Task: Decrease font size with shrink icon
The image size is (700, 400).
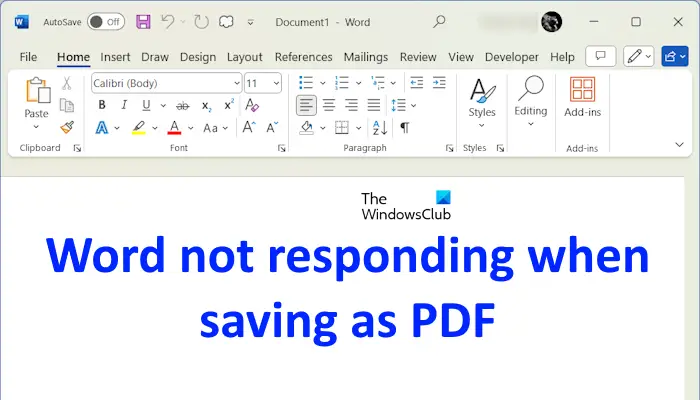Action: (x=272, y=128)
